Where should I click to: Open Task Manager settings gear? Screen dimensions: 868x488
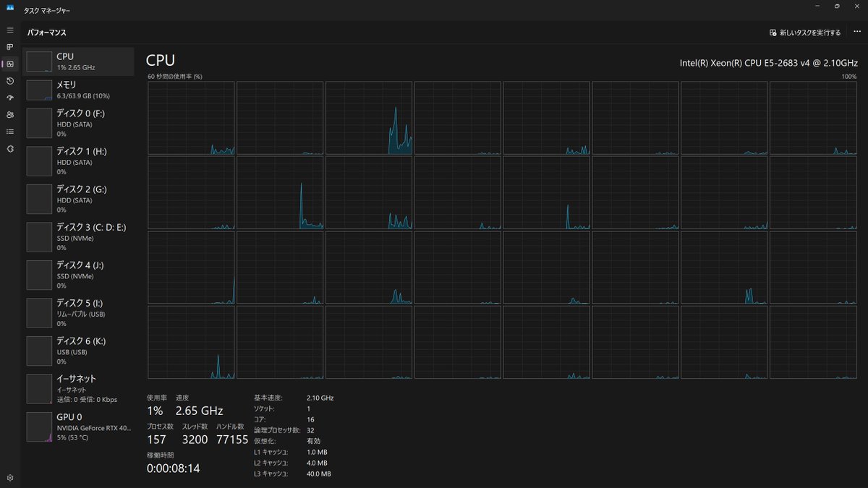tap(10, 478)
